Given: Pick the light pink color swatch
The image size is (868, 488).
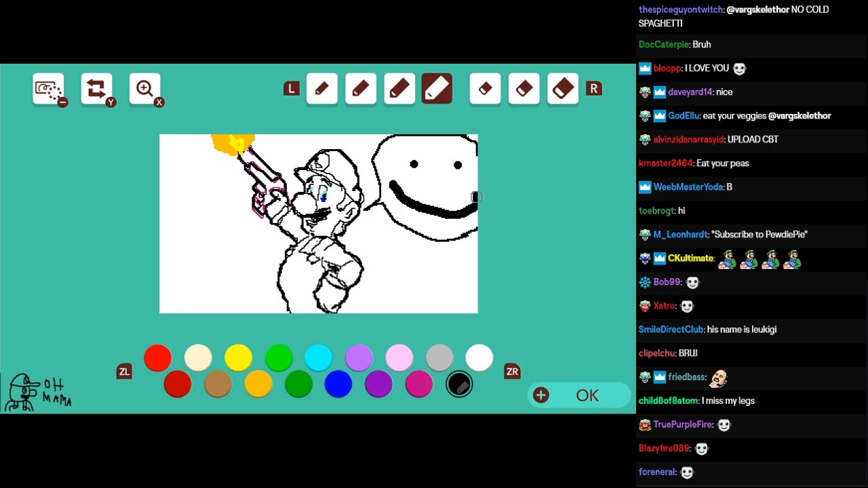Looking at the screenshot, I should (x=399, y=358).
